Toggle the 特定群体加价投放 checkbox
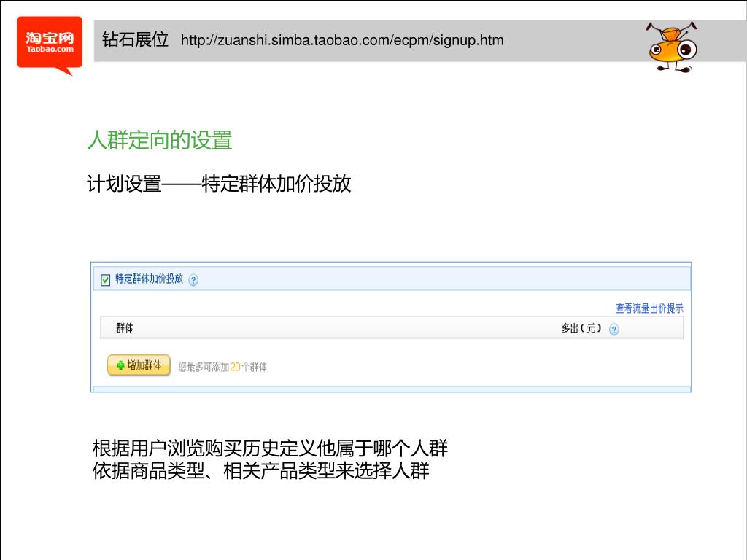This screenshot has width=747, height=560. 105,280
